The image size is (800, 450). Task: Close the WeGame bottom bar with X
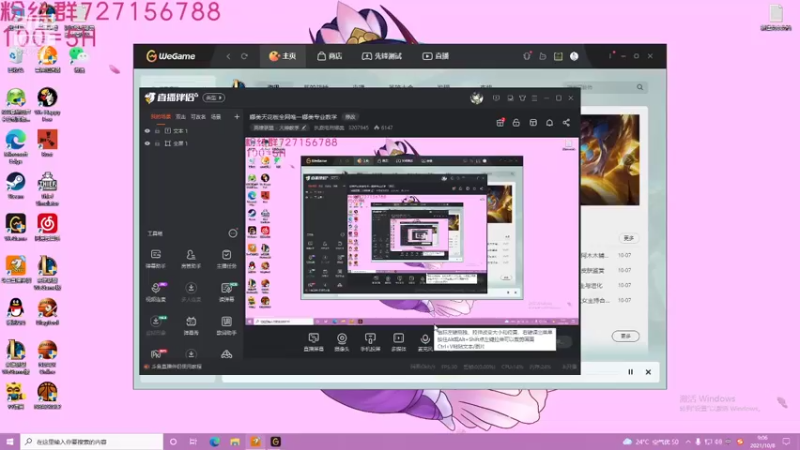coord(648,372)
